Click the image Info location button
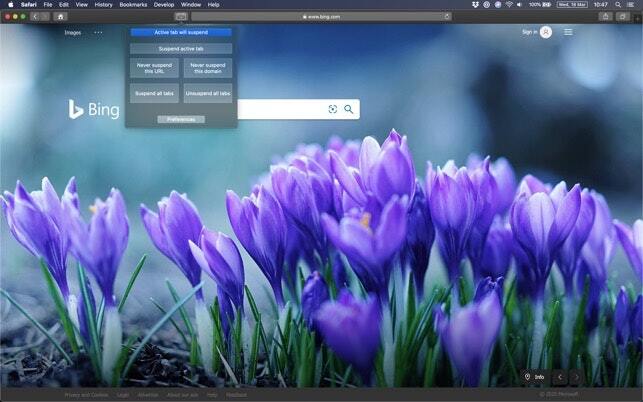Viewport: 643px width, 402px height. pyautogui.click(x=535, y=377)
